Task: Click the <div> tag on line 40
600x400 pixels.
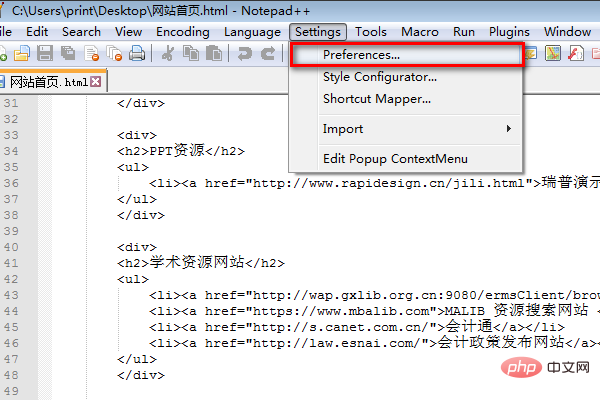Action: click(x=137, y=247)
